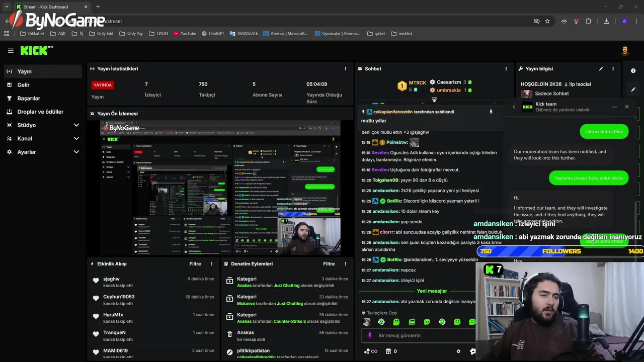Click inside 'Bir mesaj gönderin' message field
644x362 pixels.
click(x=419, y=335)
